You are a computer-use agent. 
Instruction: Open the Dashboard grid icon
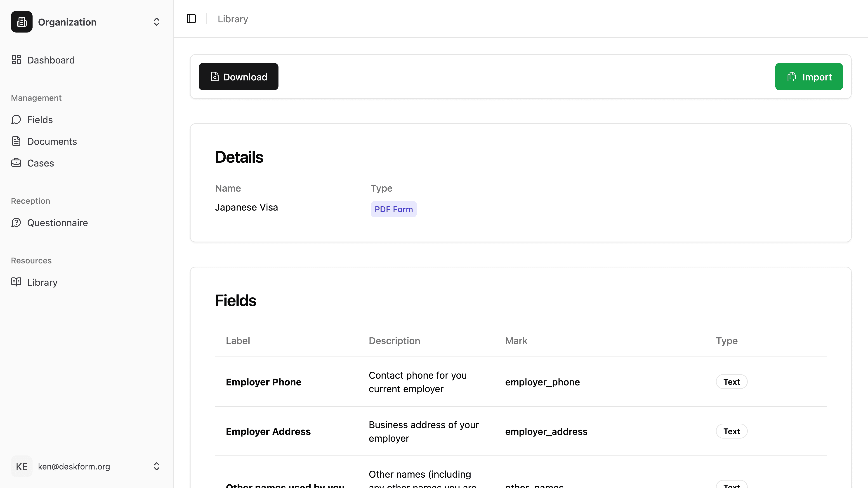[16, 60]
